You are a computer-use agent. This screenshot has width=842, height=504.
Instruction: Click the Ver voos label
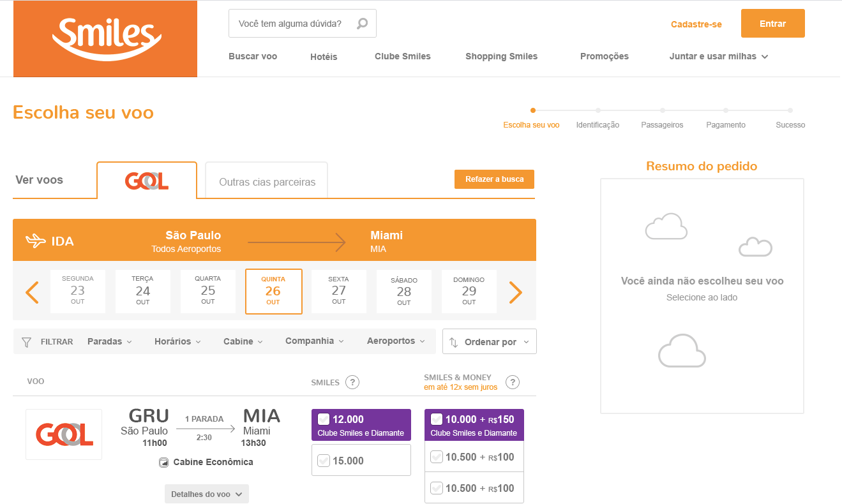(x=40, y=180)
